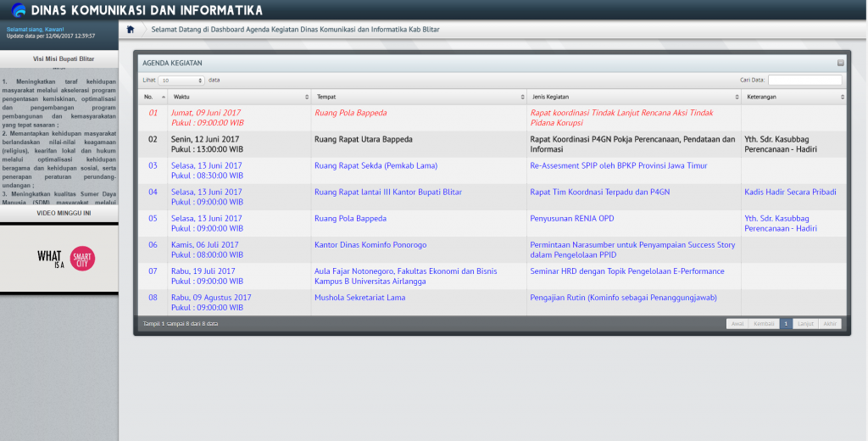
Task: Click the Video Minggu Ini section header
Action: (x=58, y=214)
